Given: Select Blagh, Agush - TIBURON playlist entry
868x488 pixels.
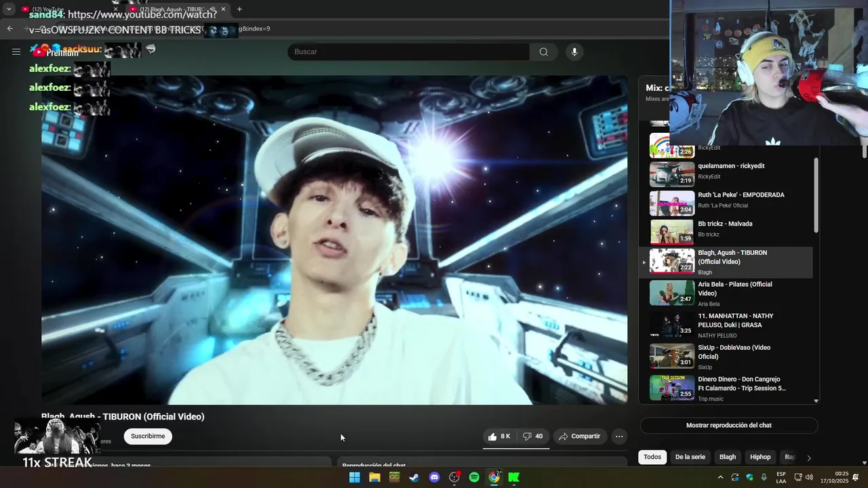Looking at the screenshot, I should point(727,262).
